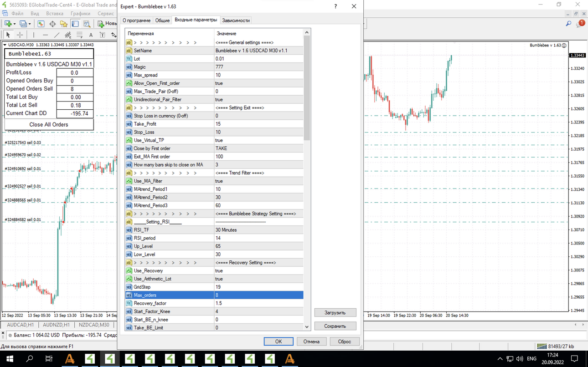The height and width of the screenshot is (367, 588).
Task: Open the profiles dropdown arrow
Action: (x=30, y=24)
